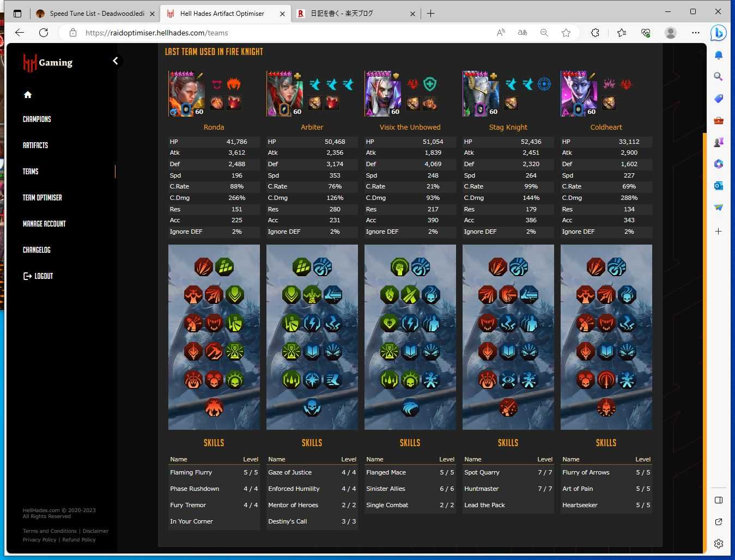Select the home icon in the sidebar
735x560 pixels.
tap(27, 95)
